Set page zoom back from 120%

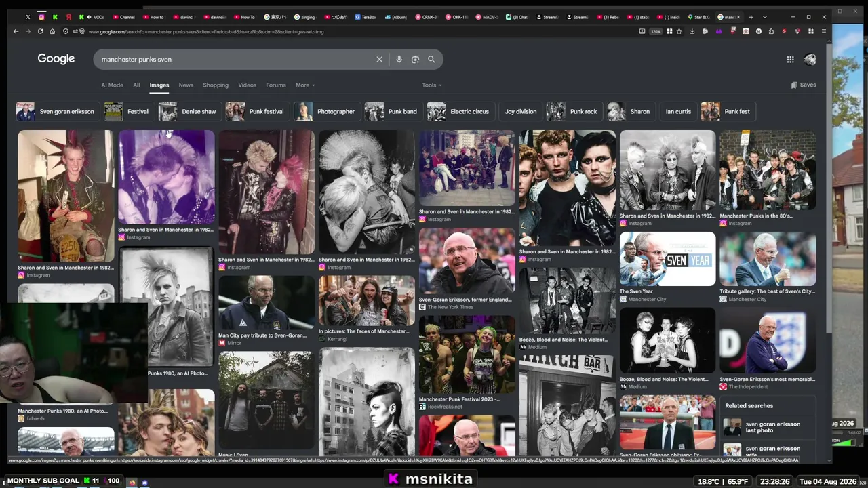tap(656, 31)
